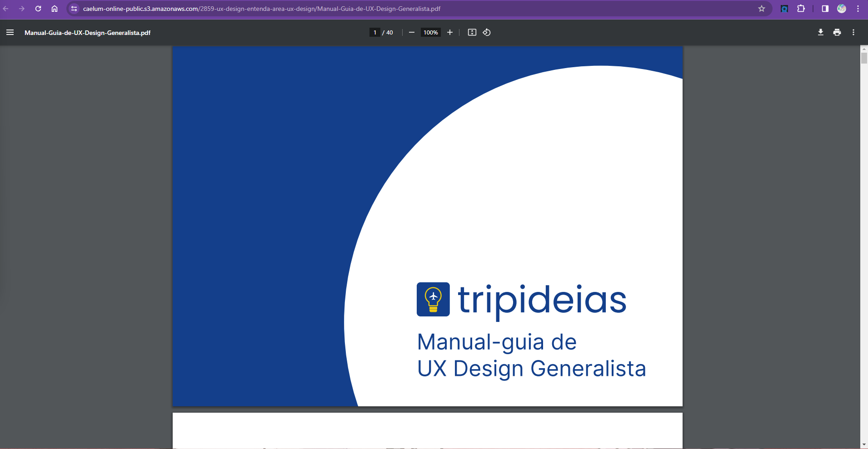868x449 pixels.
Task: Rotate the PDF counterclockwise
Action: pyautogui.click(x=487, y=32)
